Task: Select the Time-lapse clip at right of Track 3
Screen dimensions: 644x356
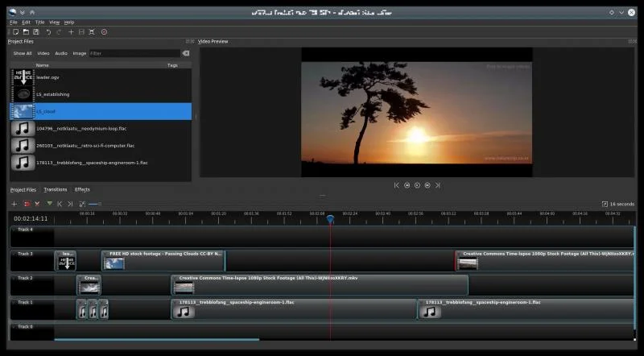Action: pyautogui.click(x=545, y=261)
